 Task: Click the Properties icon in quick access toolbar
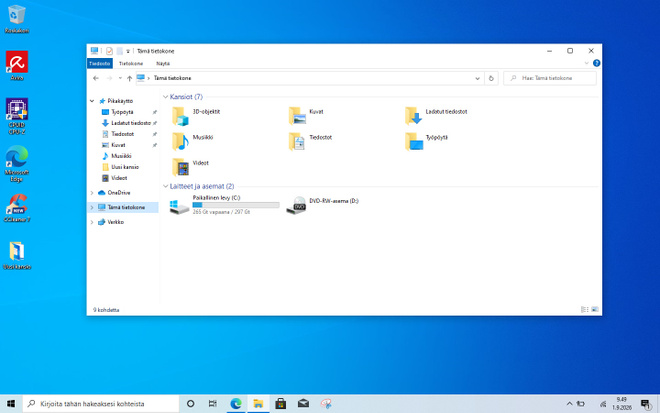pos(109,51)
